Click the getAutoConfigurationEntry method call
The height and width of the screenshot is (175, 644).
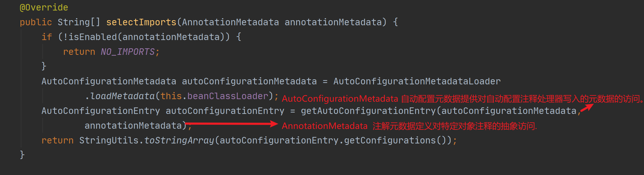click(x=368, y=111)
